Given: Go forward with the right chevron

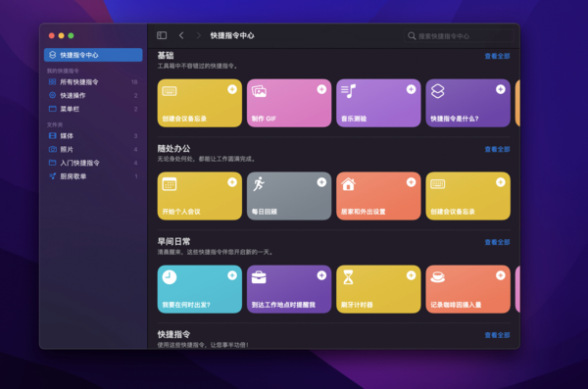Looking at the screenshot, I should tap(198, 35).
